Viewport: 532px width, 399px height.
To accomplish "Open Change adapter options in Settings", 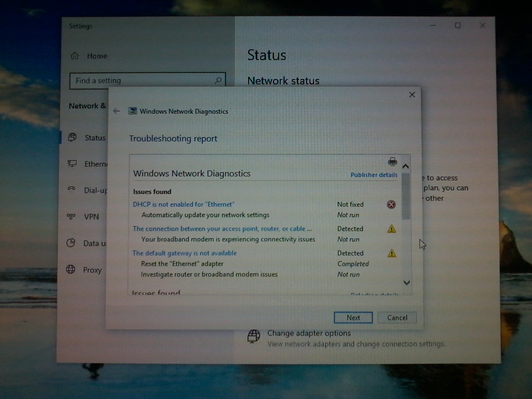I will click(x=309, y=333).
